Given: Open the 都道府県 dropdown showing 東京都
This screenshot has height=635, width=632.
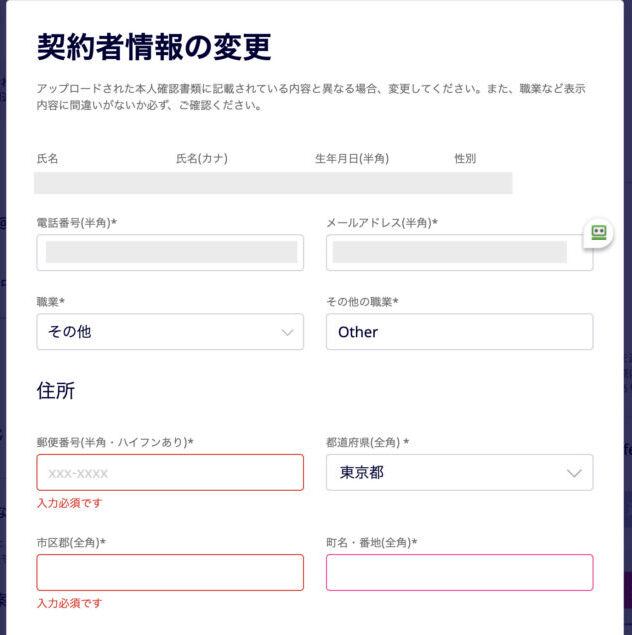Looking at the screenshot, I should tap(460, 472).
